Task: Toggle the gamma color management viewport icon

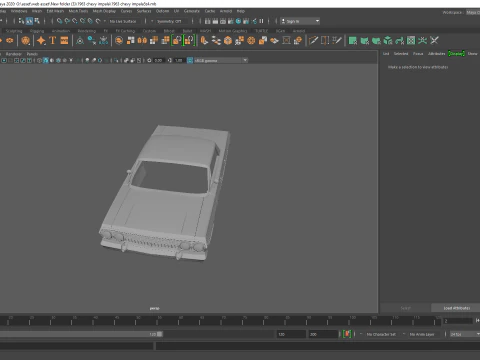Action: pyautogui.click(x=190, y=60)
